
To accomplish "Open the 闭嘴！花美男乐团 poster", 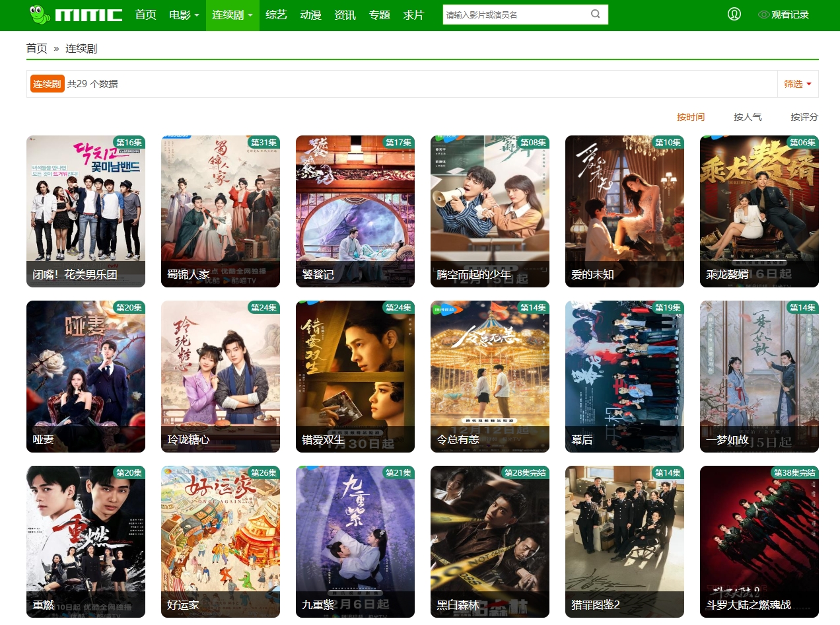I will (x=86, y=211).
